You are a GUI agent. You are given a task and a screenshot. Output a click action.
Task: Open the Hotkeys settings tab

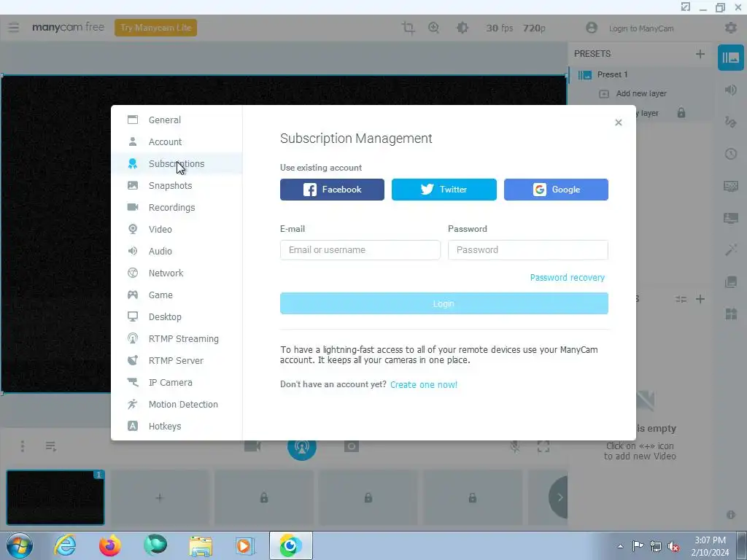point(177,427)
